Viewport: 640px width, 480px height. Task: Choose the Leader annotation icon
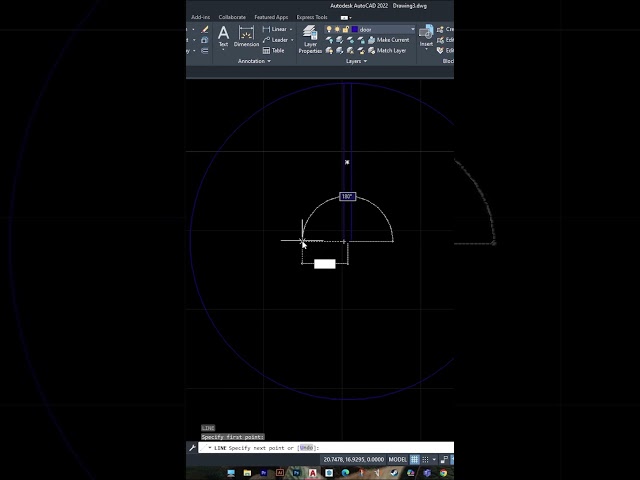(x=266, y=40)
